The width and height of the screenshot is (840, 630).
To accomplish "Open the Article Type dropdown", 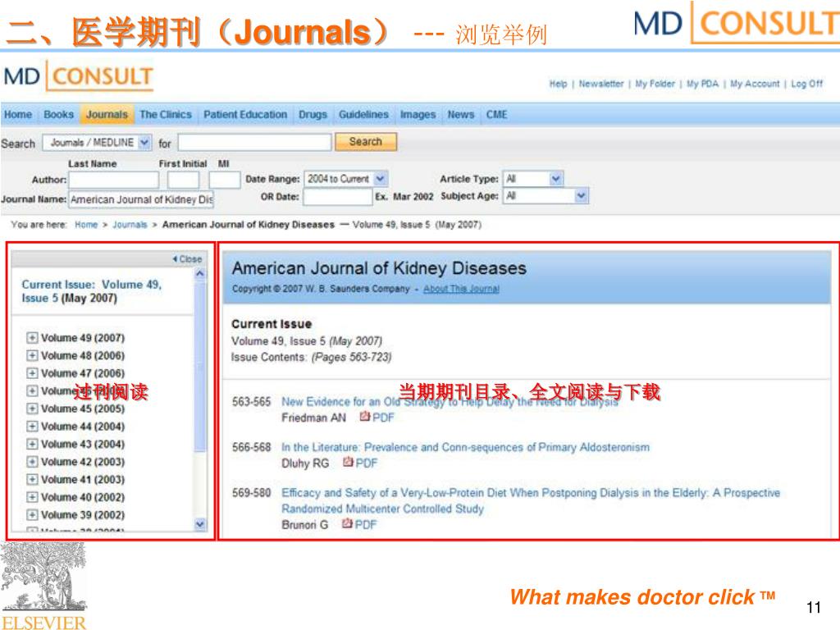I will pyautogui.click(x=533, y=178).
